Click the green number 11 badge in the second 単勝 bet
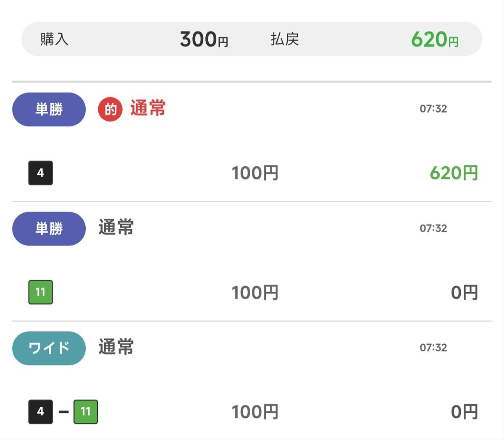 point(40,292)
